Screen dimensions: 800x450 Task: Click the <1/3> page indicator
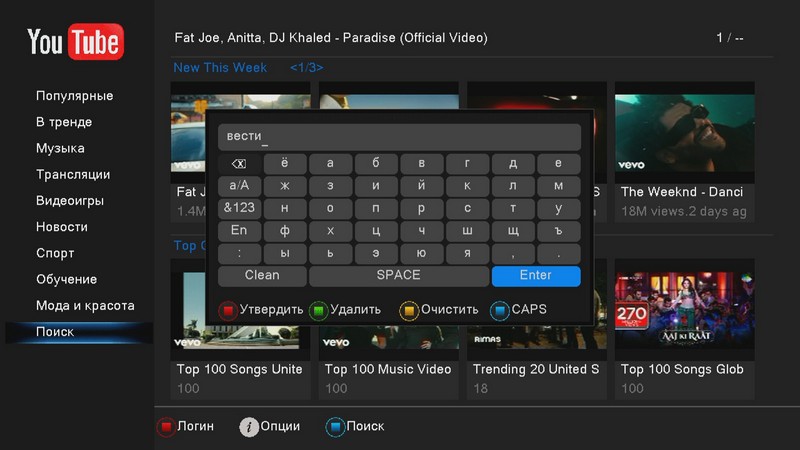(x=307, y=68)
